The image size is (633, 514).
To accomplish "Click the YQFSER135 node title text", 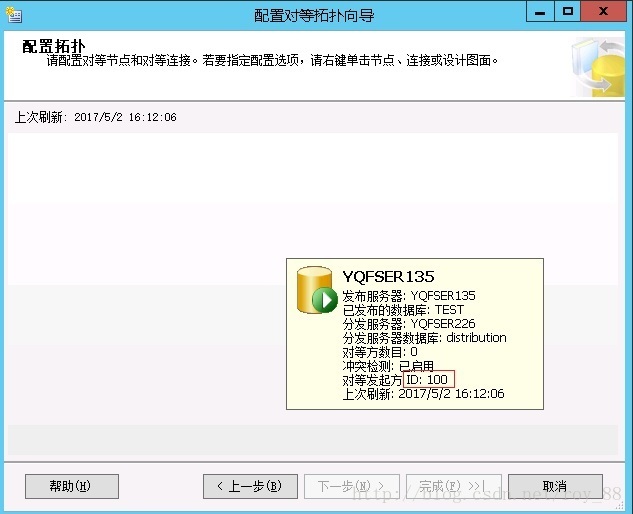I will [388, 277].
